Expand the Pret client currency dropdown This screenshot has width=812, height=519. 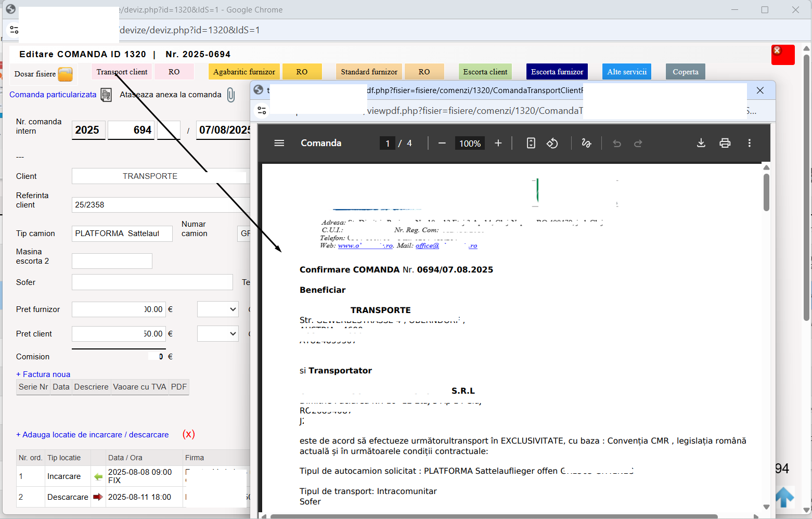[x=217, y=334]
